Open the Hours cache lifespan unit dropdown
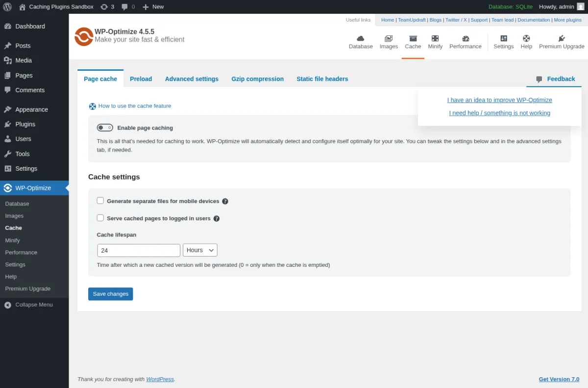The width and height of the screenshot is (588, 388). pos(200,250)
